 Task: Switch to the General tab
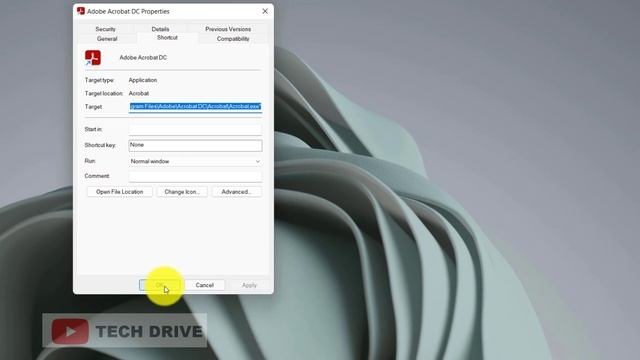coord(107,39)
